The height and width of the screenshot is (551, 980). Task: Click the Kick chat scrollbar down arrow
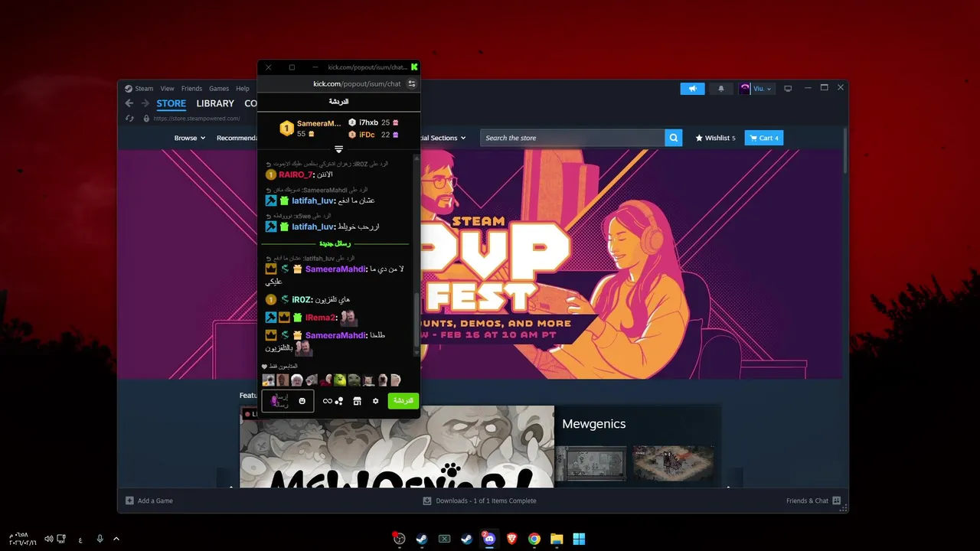(x=416, y=353)
